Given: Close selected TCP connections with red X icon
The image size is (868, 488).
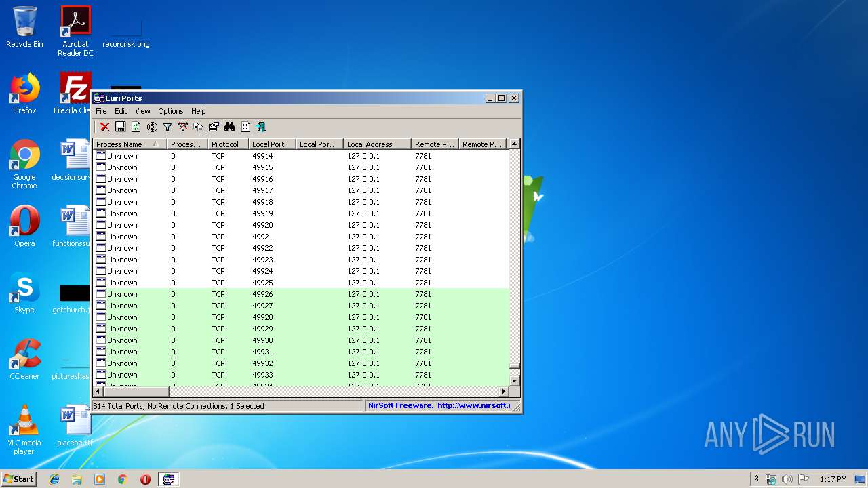Looking at the screenshot, I should tap(105, 127).
